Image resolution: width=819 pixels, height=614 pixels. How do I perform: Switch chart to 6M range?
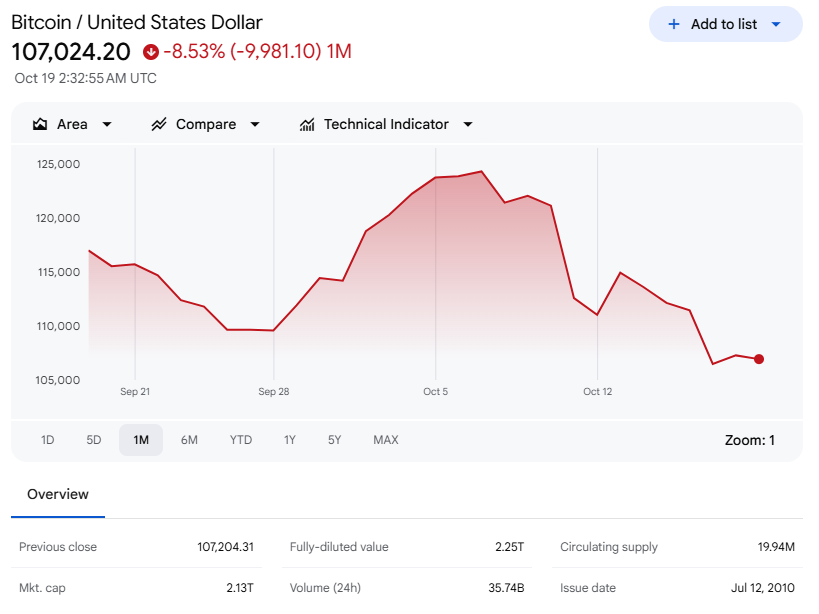tap(189, 440)
